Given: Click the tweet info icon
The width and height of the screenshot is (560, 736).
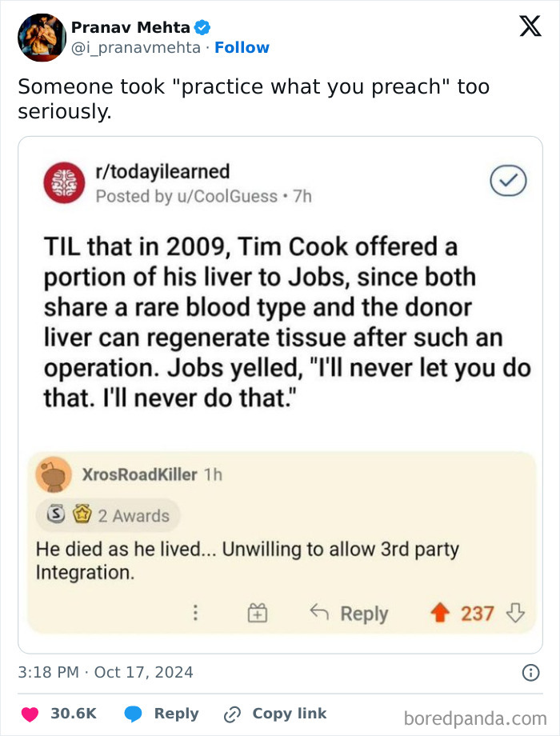Looking at the screenshot, I should (x=530, y=673).
